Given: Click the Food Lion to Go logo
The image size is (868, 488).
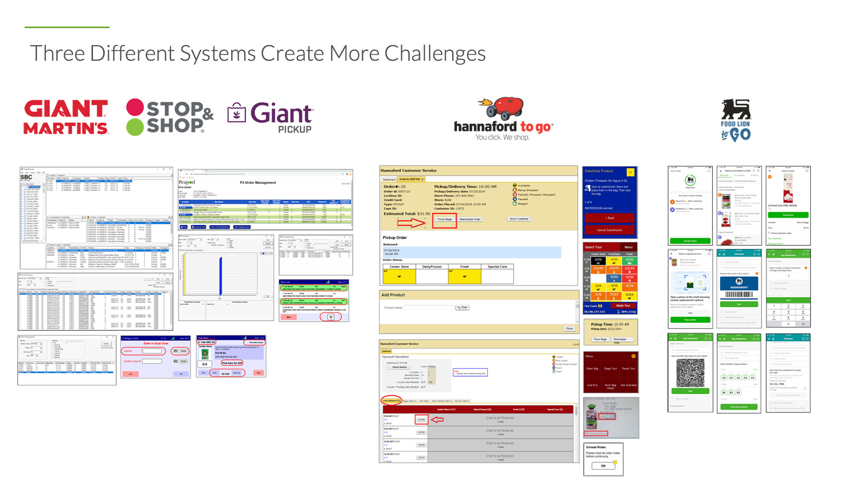Looking at the screenshot, I should point(736,120).
